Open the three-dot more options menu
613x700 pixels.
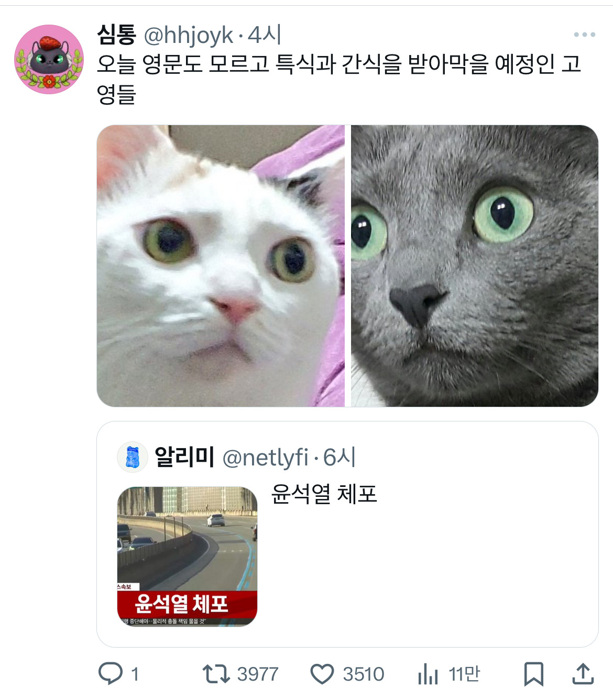(584, 35)
